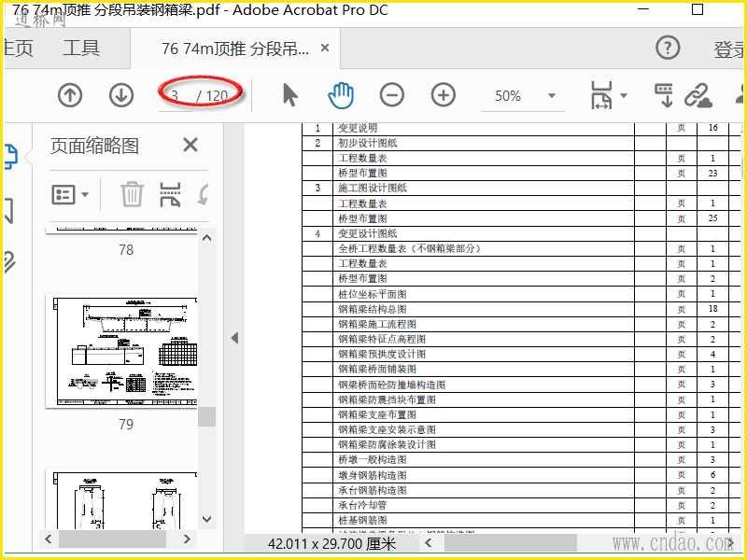Viewport: 747px width, 560px height.
Task: Click the 登录 sign-in button
Action: (729, 49)
